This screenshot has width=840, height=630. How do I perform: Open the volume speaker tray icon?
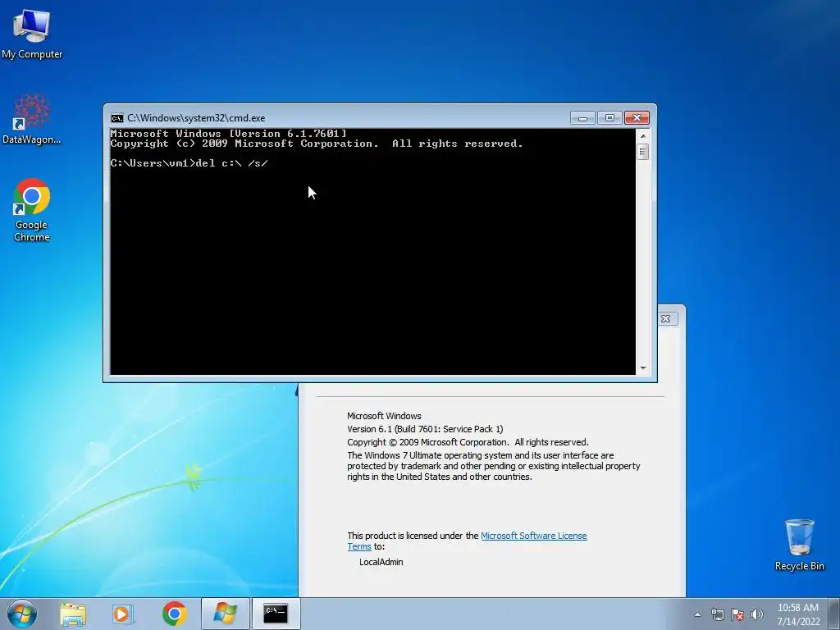757,614
